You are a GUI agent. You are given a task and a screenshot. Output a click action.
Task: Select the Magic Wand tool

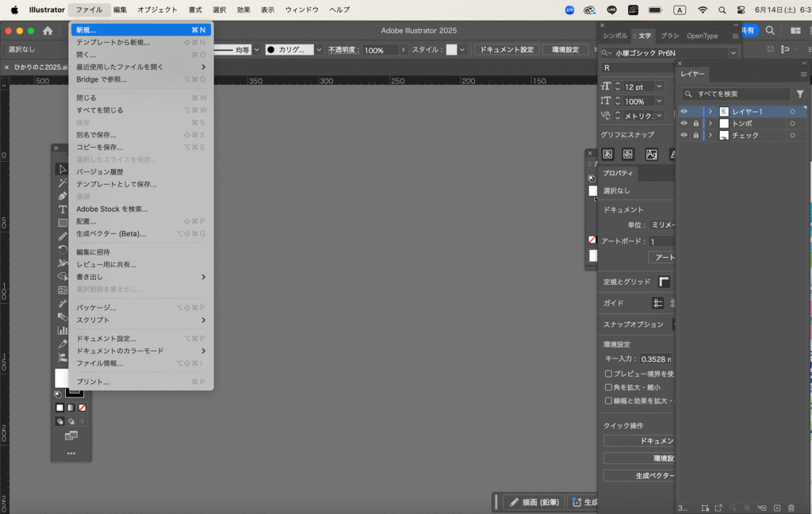[x=63, y=183]
